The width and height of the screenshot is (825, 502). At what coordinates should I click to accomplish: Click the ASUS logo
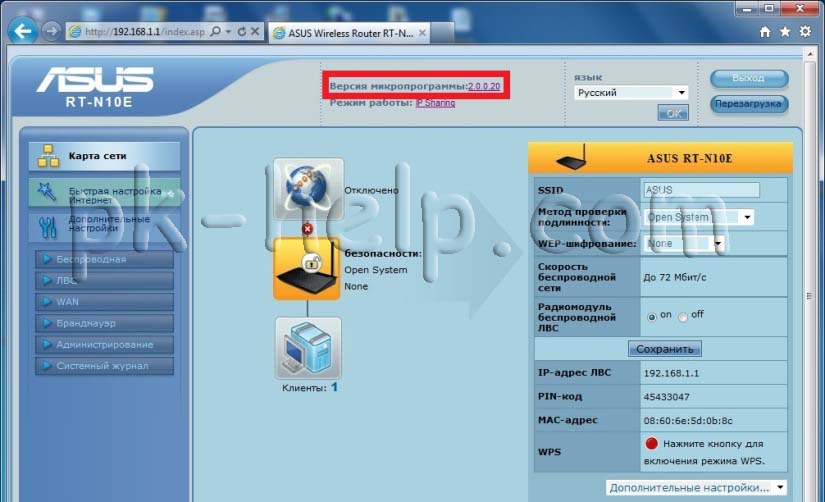tap(95, 79)
